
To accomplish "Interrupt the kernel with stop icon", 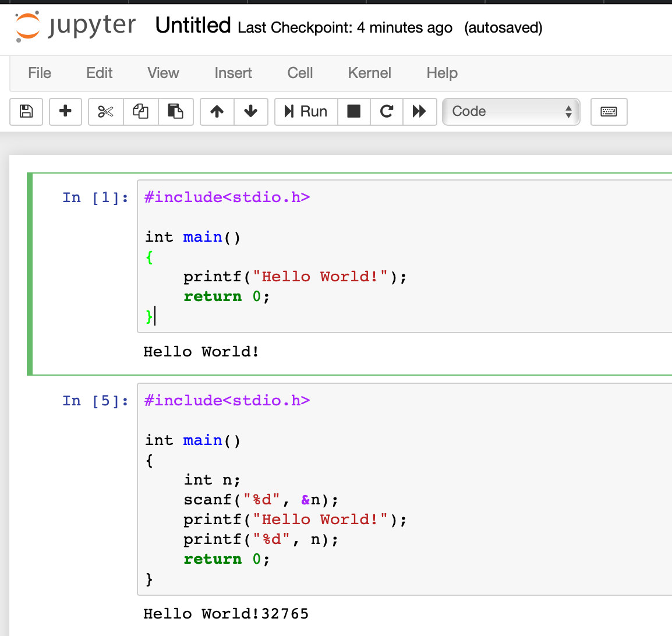I will [x=353, y=111].
